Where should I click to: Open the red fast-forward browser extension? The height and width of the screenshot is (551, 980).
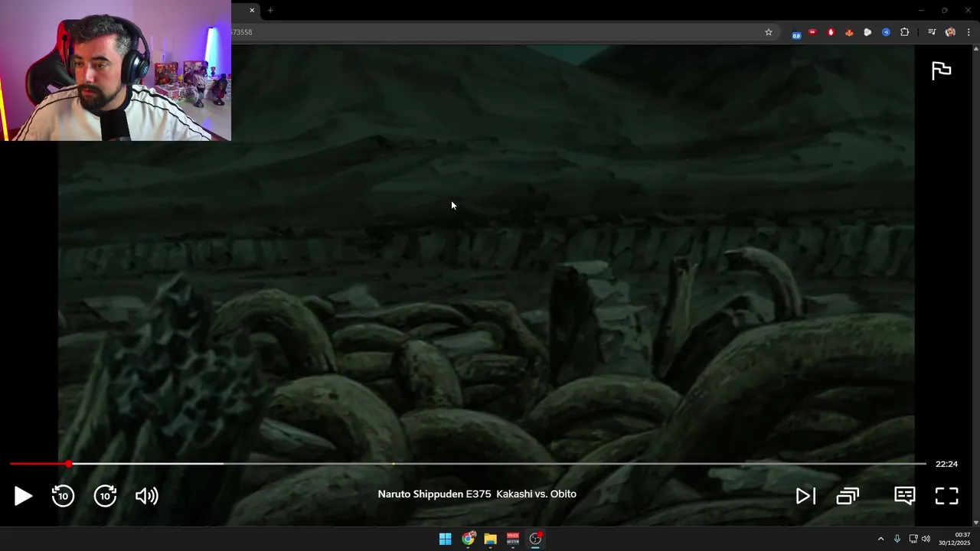(812, 32)
